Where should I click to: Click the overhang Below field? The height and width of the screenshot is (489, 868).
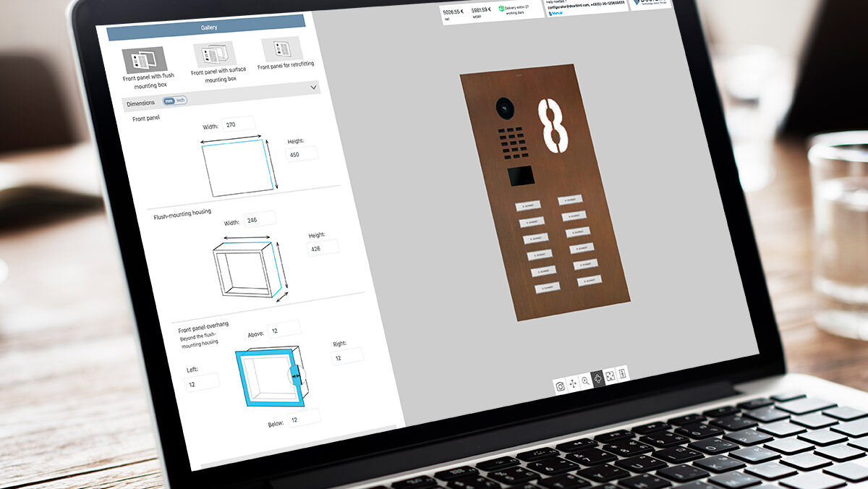[x=304, y=419]
